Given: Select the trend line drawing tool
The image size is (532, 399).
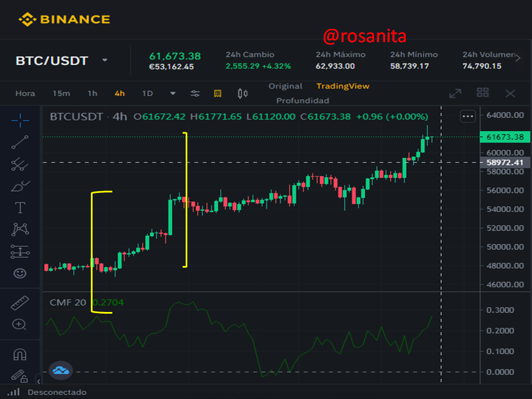Looking at the screenshot, I should pos(20,142).
